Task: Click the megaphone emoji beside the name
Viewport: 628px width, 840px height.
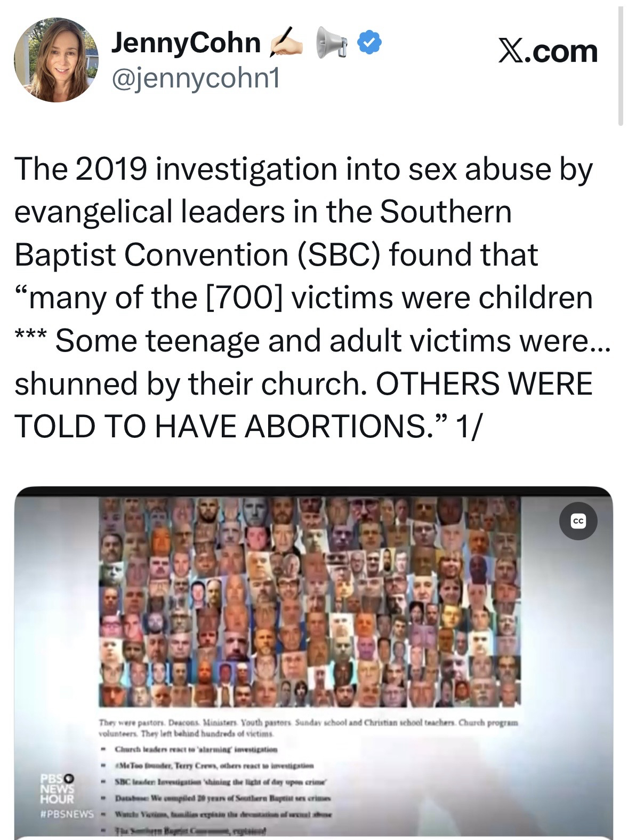Action: 331,42
